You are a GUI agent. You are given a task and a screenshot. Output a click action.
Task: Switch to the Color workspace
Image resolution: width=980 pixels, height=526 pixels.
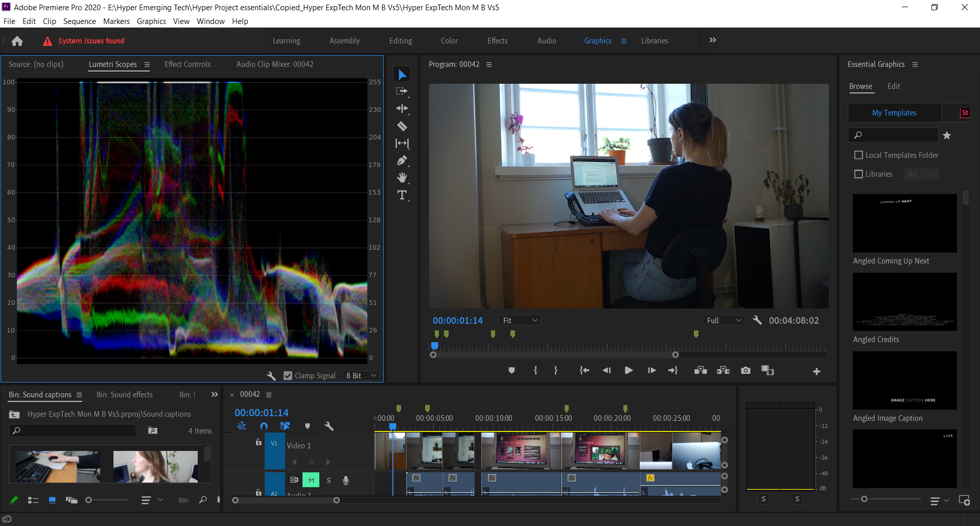(x=449, y=41)
